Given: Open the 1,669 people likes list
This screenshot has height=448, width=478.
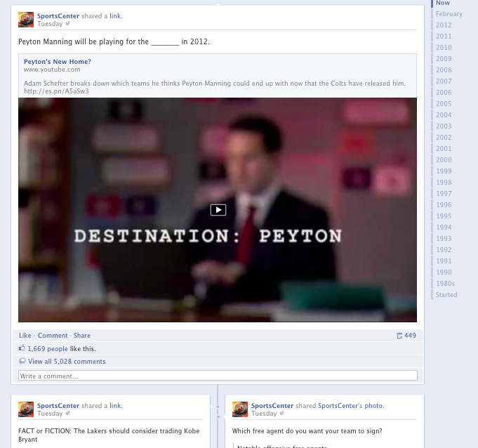Looking at the screenshot, I should (x=48, y=348).
